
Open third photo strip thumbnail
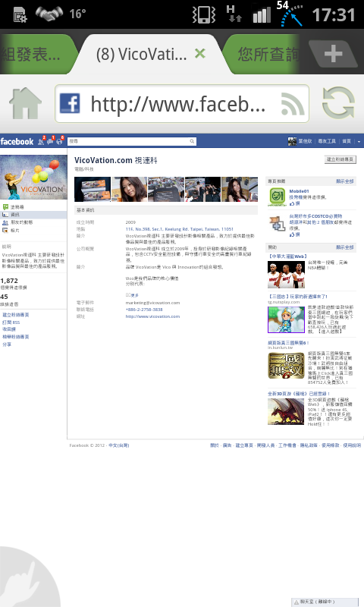(x=166, y=189)
